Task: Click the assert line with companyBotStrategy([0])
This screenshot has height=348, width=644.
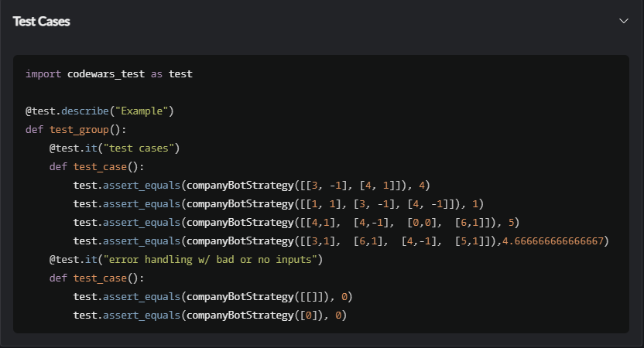Action: [x=210, y=316]
